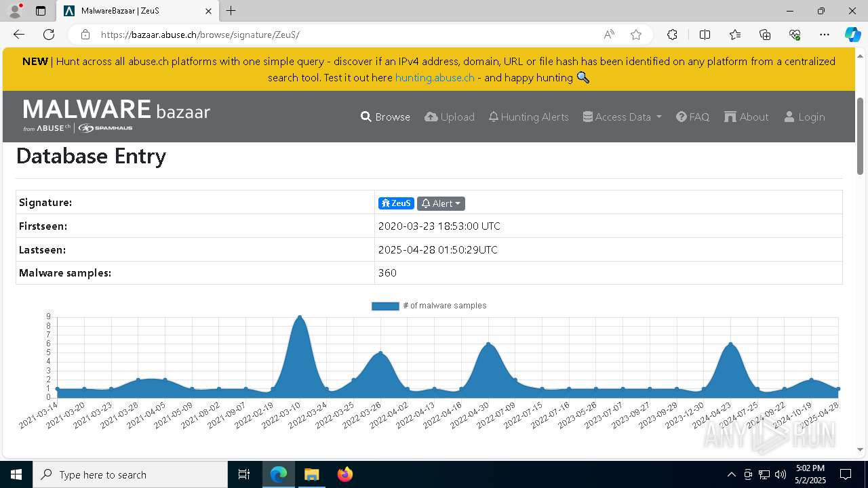Go back to the previous page
This screenshot has width=868, height=488.
(x=19, y=35)
